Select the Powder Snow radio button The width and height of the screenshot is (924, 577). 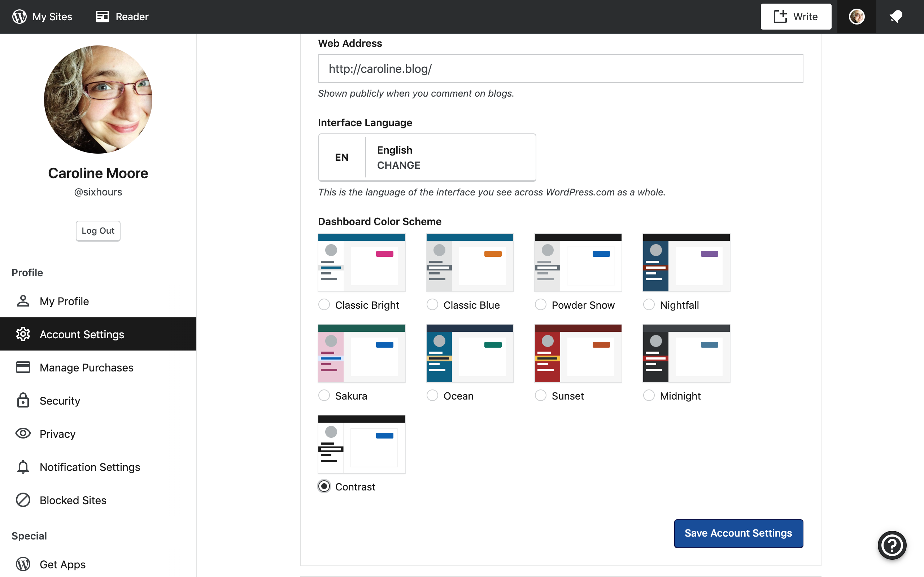(540, 304)
